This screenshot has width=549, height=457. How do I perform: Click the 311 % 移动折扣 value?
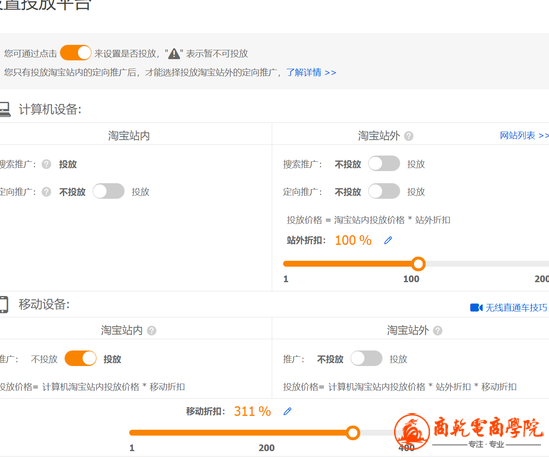click(x=252, y=411)
